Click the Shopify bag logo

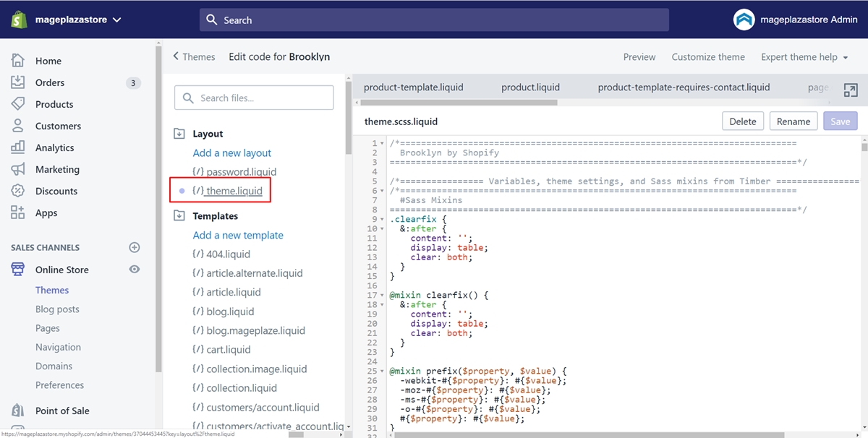[20, 20]
